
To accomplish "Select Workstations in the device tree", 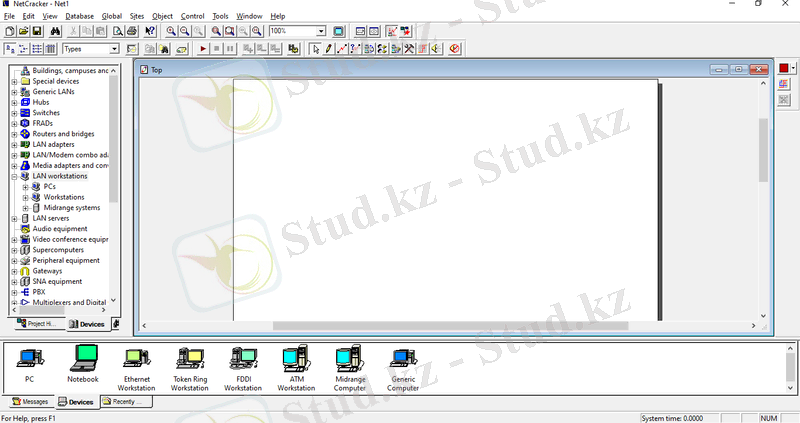I will click(x=64, y=197).
